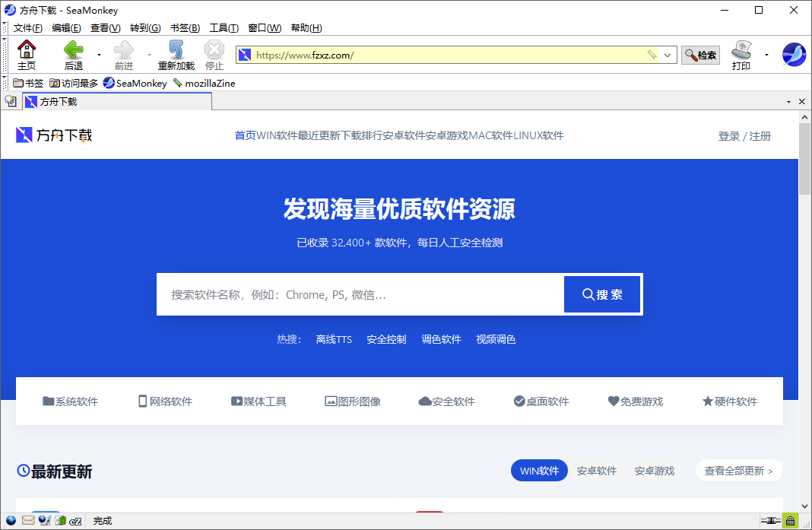Click the security padlock in status bar

click(x=790, y=520)
